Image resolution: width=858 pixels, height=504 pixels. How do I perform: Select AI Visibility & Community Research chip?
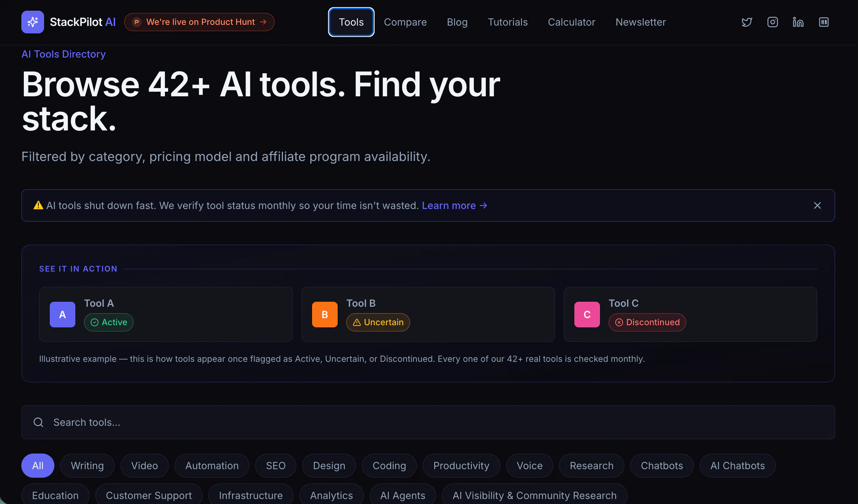tap(535, 495)
